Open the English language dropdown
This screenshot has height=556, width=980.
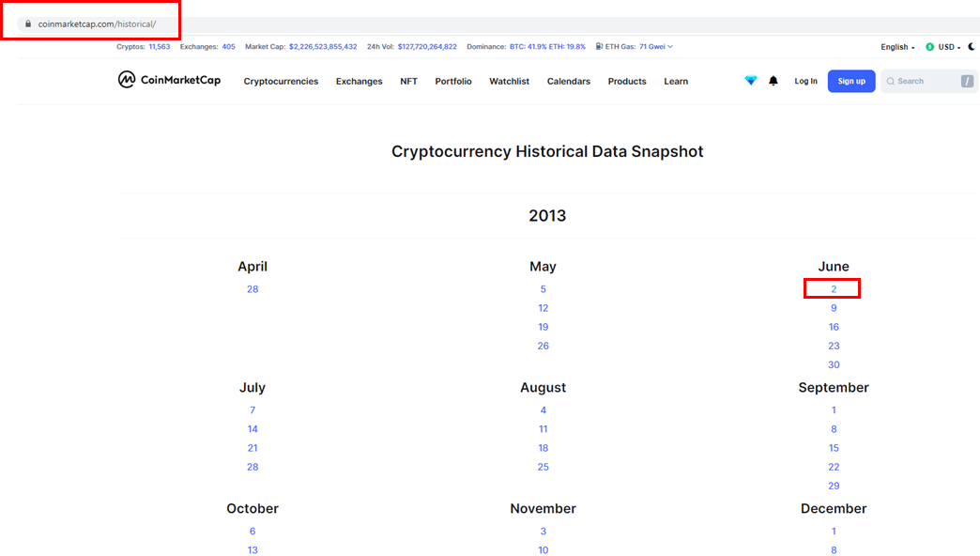[x=895, y=46]
